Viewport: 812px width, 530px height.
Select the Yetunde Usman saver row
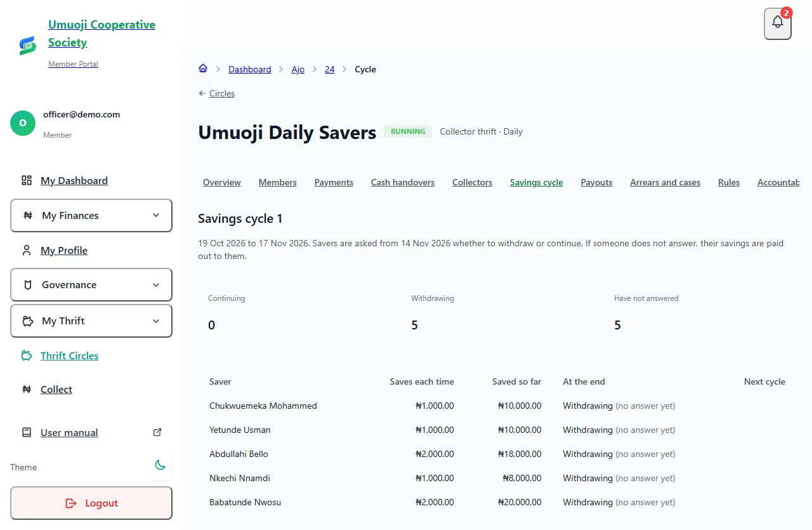[x=497, y=430]
